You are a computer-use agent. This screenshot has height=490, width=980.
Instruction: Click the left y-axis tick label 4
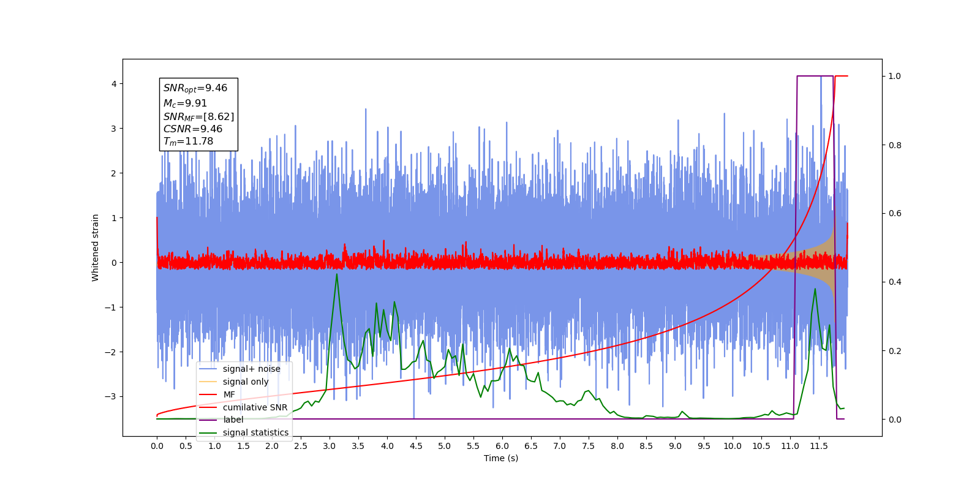(x=114, y=84)
